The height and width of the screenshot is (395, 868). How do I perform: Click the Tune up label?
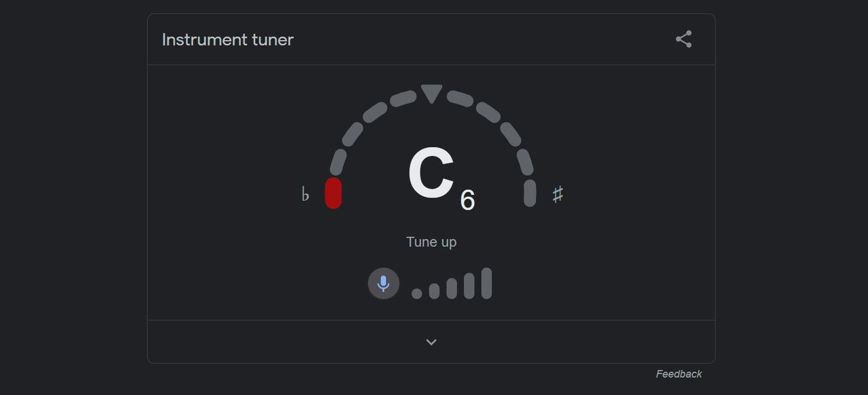[x=431, y=242]
